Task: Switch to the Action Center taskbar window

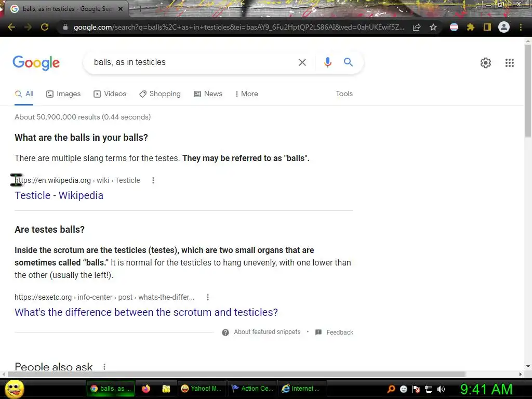Action: (252, 389)
